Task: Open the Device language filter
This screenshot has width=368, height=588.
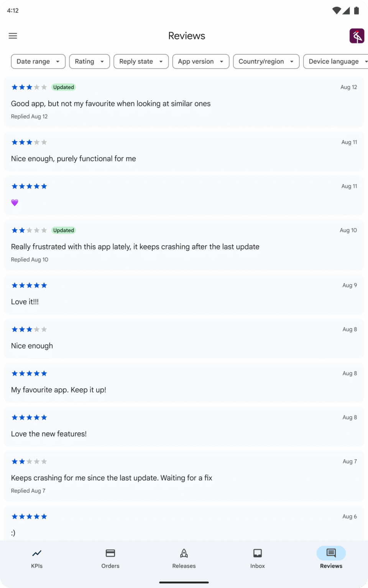Action: point(336,61)
